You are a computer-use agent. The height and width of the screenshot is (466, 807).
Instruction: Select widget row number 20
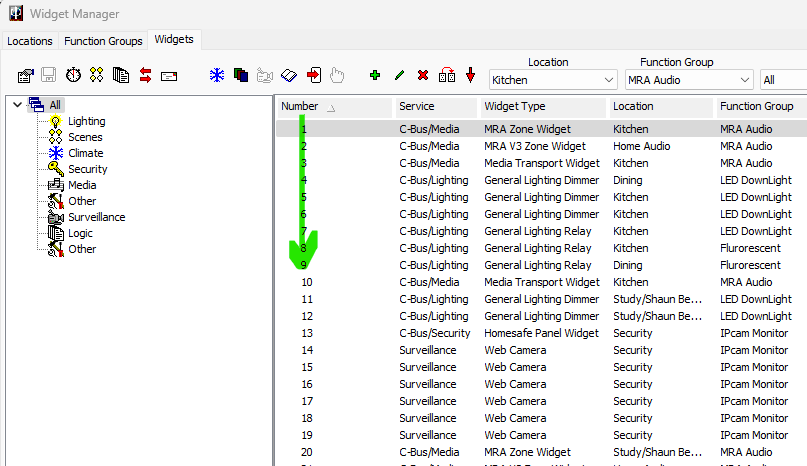point(541,452)
